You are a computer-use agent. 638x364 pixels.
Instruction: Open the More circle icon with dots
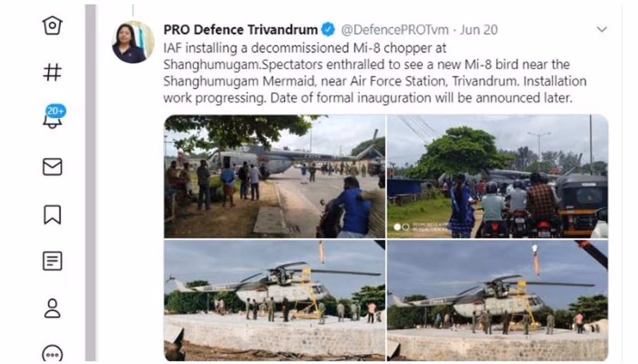(52, 354)
